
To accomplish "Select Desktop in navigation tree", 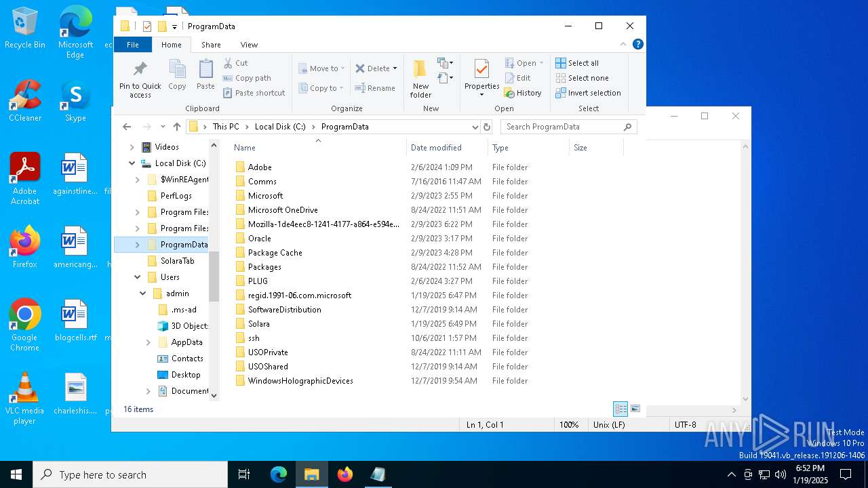I will point(185,375).
